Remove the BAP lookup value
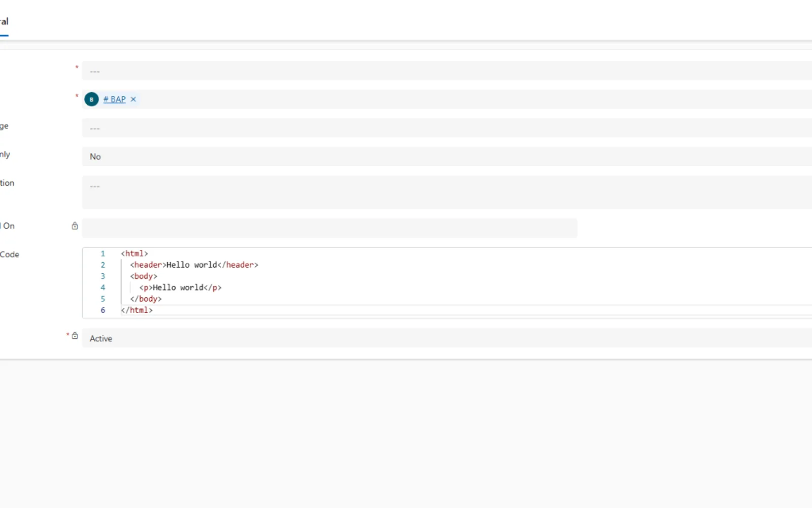This screenshot has height=508, width=812. (133, 100)
